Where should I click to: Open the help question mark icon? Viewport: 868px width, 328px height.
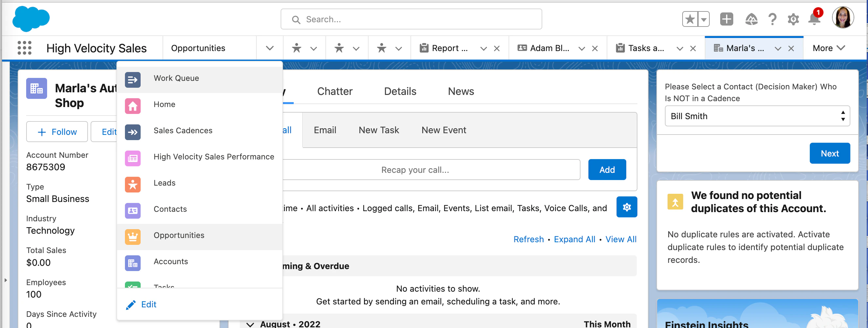[x=772, y=19]
